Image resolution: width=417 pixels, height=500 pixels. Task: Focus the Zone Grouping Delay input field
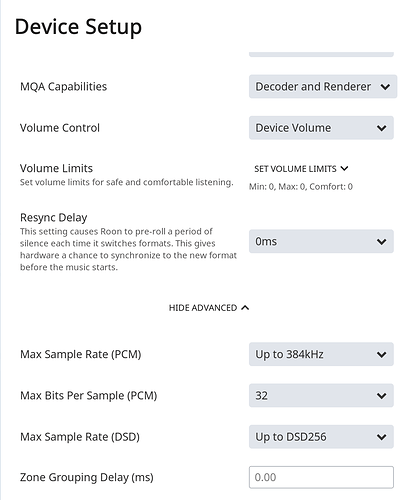click(x=321, y=477)
